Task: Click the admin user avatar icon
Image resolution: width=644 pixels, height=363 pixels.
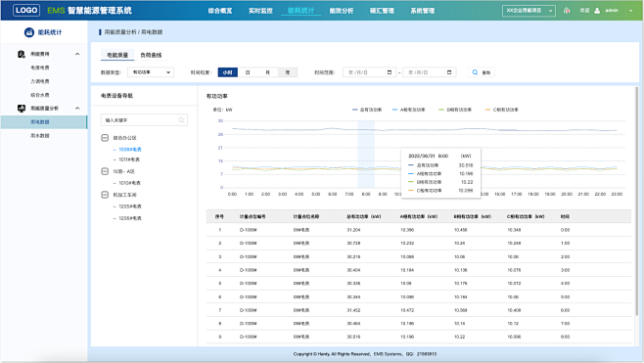Action: [x=597, y=11]
